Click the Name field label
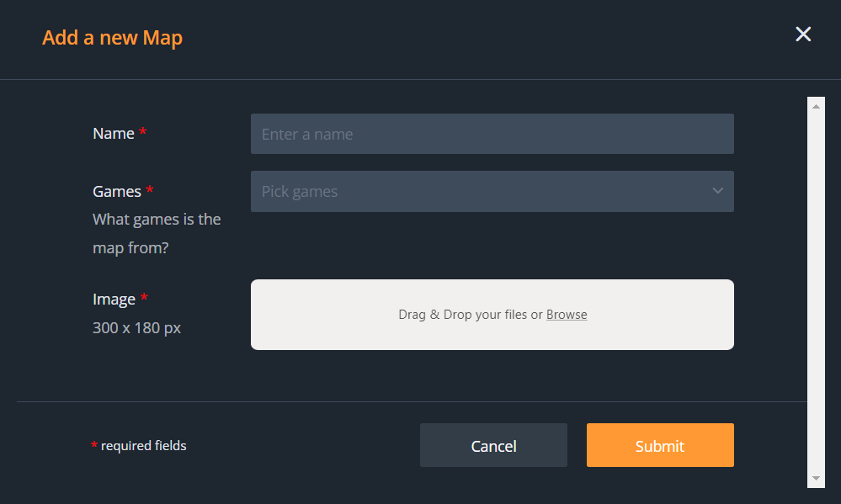 [114, 134]
